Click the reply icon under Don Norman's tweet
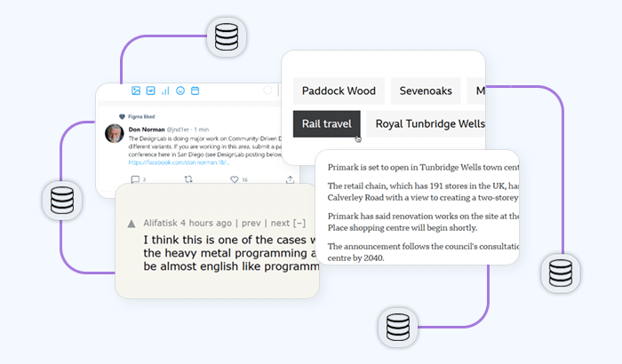The height and width of the screenshot is (364, 622). [x=135, y=179]
